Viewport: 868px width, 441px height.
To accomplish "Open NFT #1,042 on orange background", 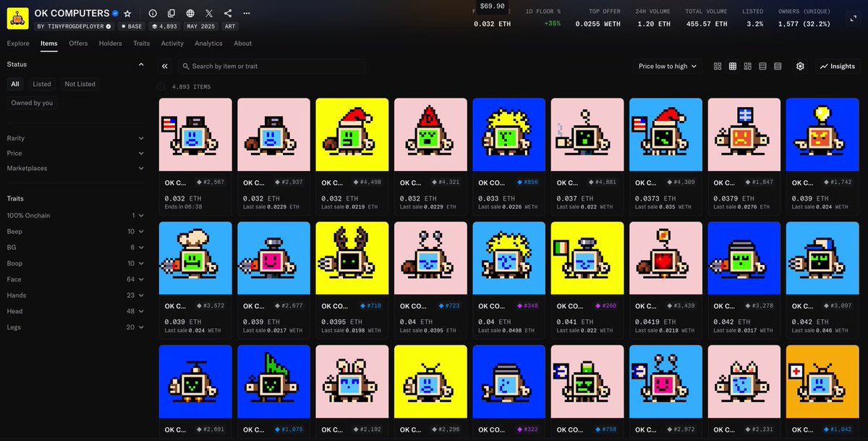I will (x=822, y=382).
